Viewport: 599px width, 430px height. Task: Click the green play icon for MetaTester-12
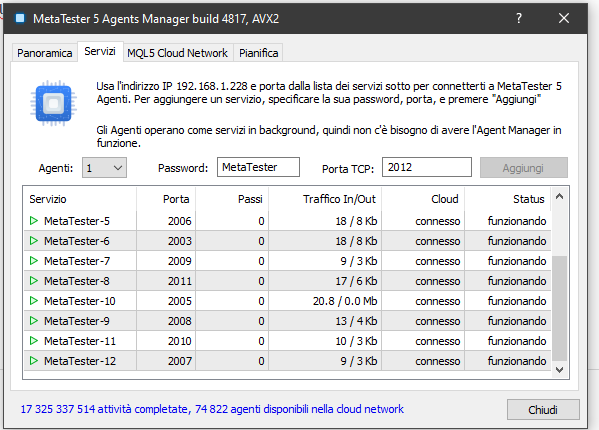tap(34, 360)
